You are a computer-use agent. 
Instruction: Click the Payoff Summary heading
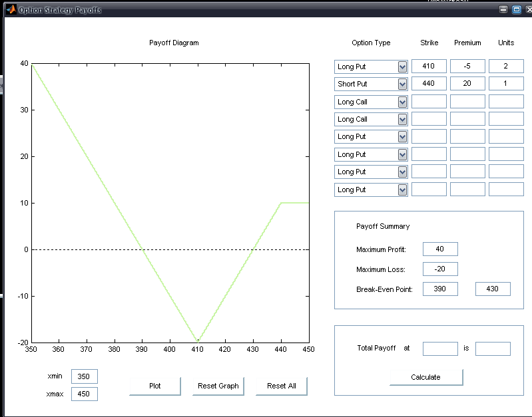(383, 227)
